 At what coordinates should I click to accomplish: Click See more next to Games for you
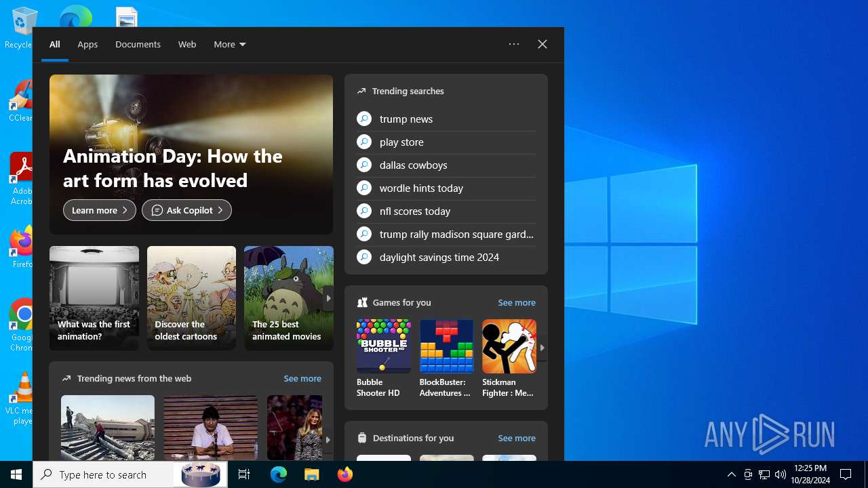click(x=517, y=302)
